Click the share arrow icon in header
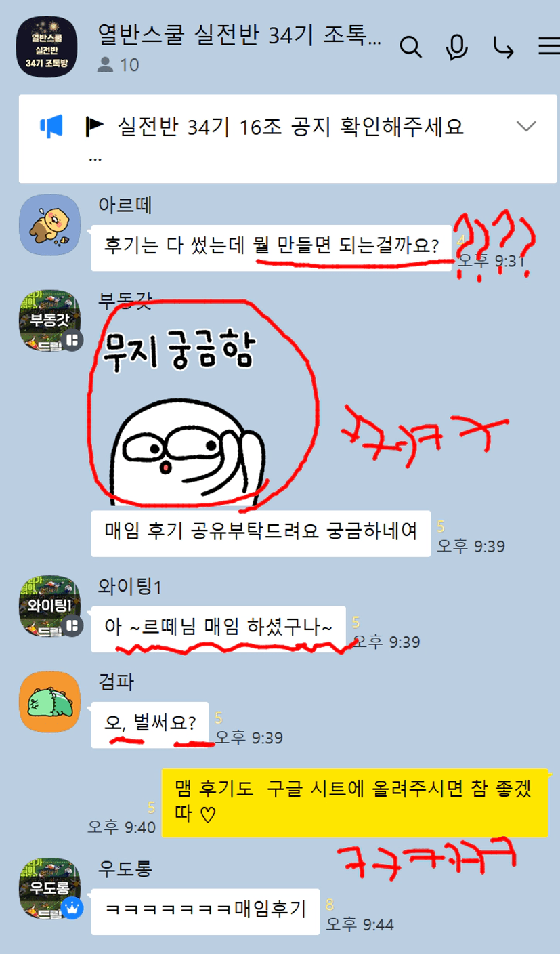The height and width of the screenshot is (954, 560). [x=503, y=47]
